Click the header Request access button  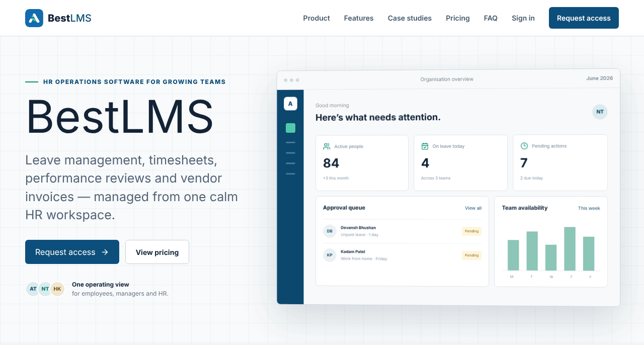[584, 18]
